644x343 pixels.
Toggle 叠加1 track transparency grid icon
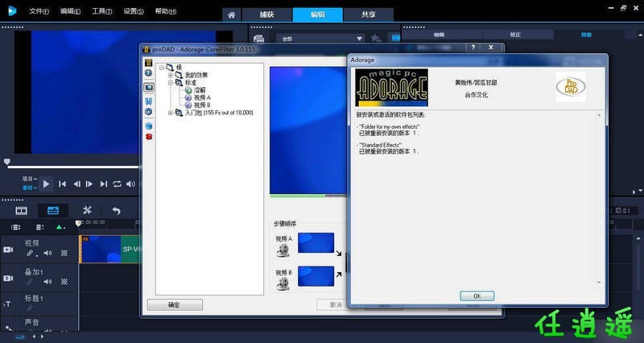point(64,282)
